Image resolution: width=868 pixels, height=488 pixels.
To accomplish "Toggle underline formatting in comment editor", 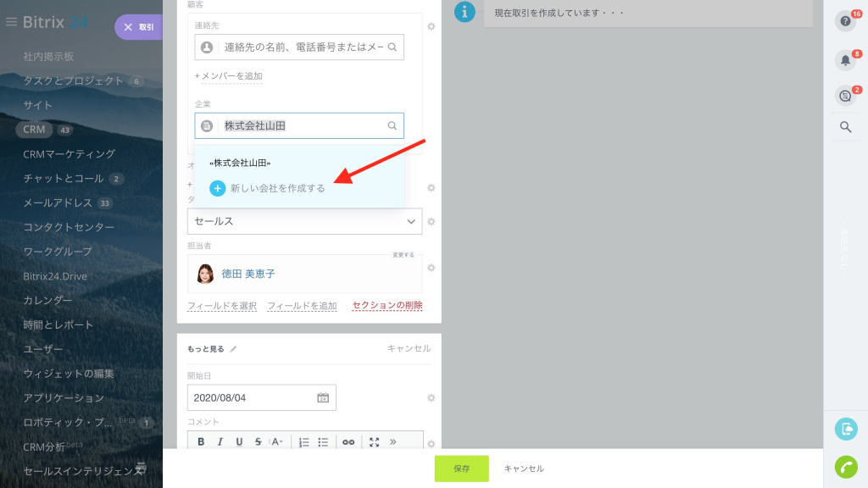I will [x=239, y=441].
